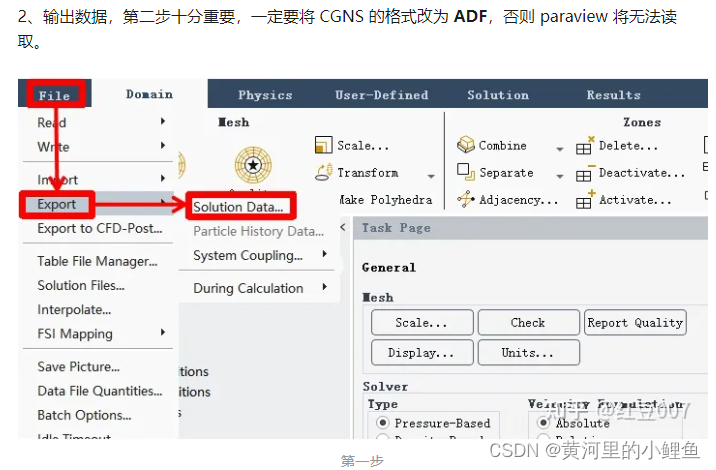Open Data File Quantities

100,391
